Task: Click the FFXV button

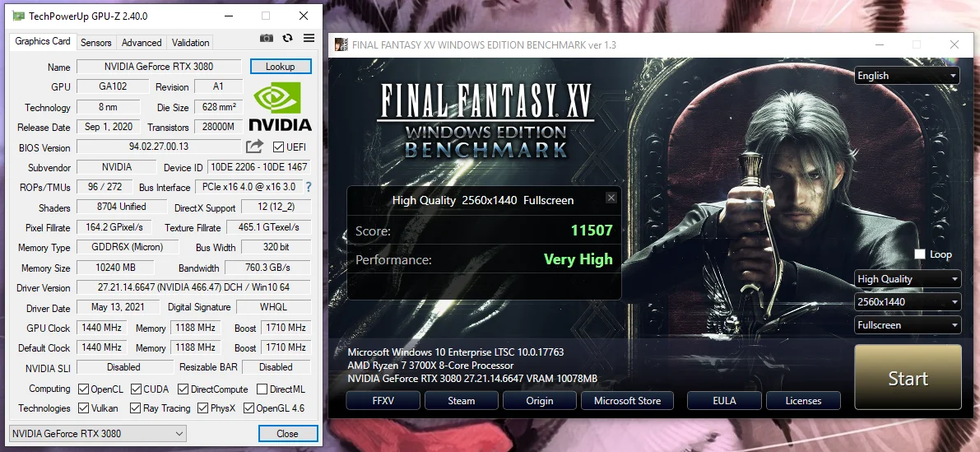Action: pyautogui.click(x=383, y=401)
